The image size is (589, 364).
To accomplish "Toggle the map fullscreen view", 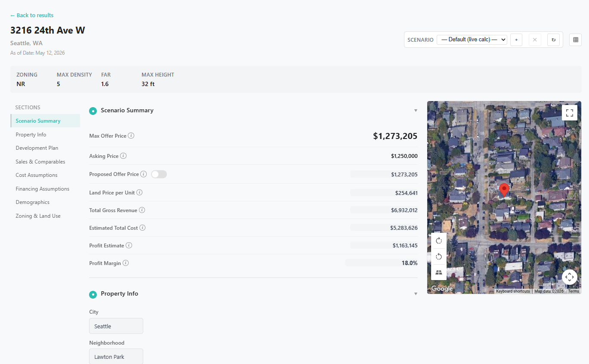I will pos(570,113).
